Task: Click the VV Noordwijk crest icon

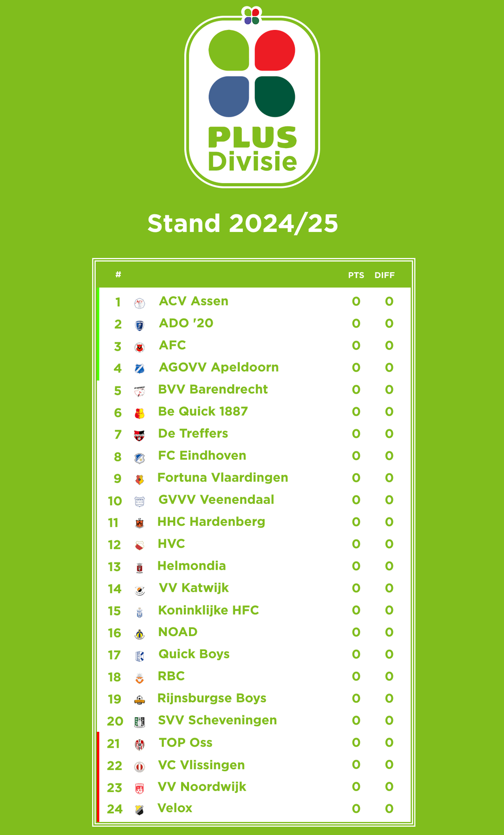Action: [x=140, y=789]
